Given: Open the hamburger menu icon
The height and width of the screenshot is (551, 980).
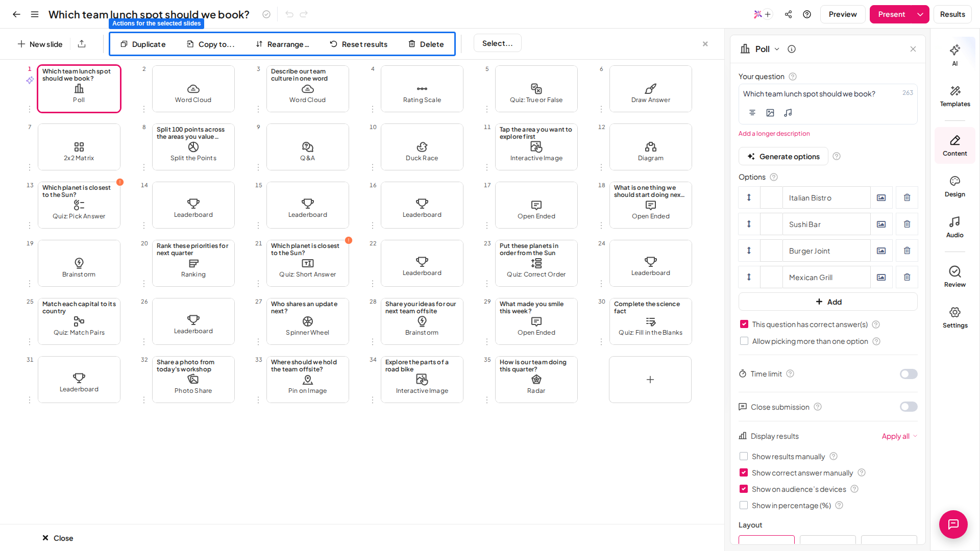Looking at the screenshot, I should pyautogui.click(x=35, y=14).
